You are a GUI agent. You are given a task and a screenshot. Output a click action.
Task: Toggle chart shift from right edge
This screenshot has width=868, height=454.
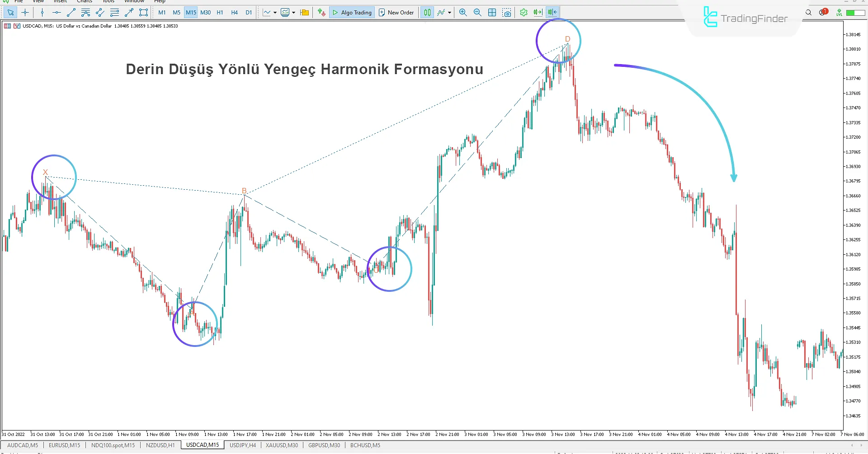coord(552,13)
